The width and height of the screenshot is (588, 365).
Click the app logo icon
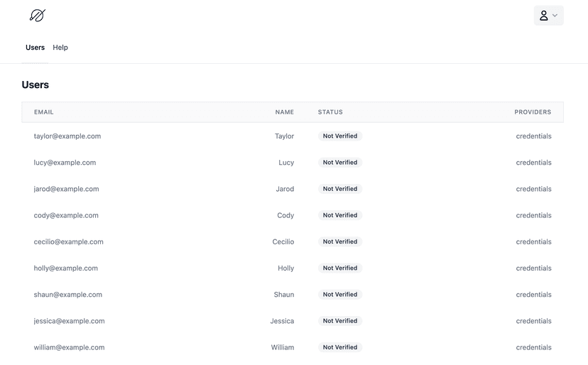tap(38, 16)
